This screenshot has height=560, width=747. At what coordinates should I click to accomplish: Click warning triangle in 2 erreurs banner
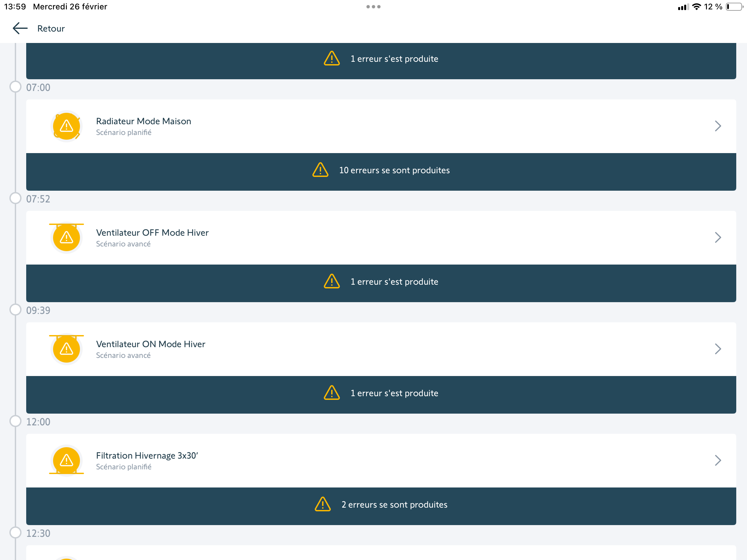322,504
